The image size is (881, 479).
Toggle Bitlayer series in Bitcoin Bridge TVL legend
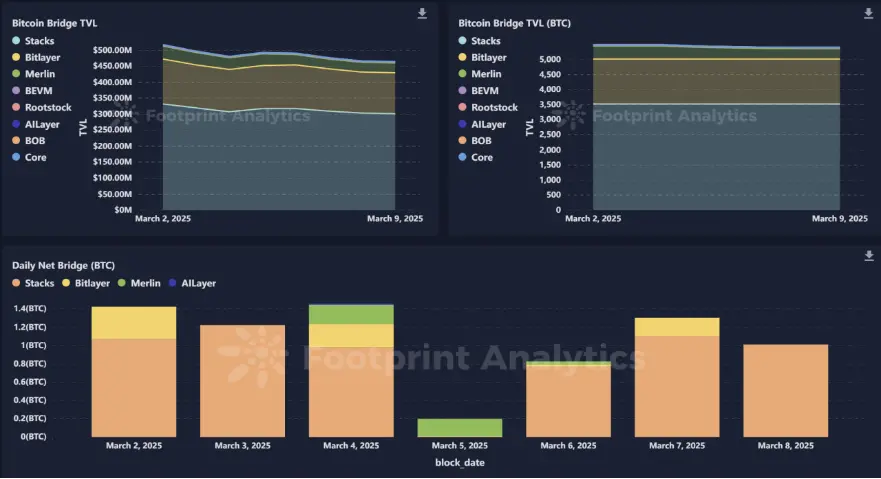[x=36, y=57]
